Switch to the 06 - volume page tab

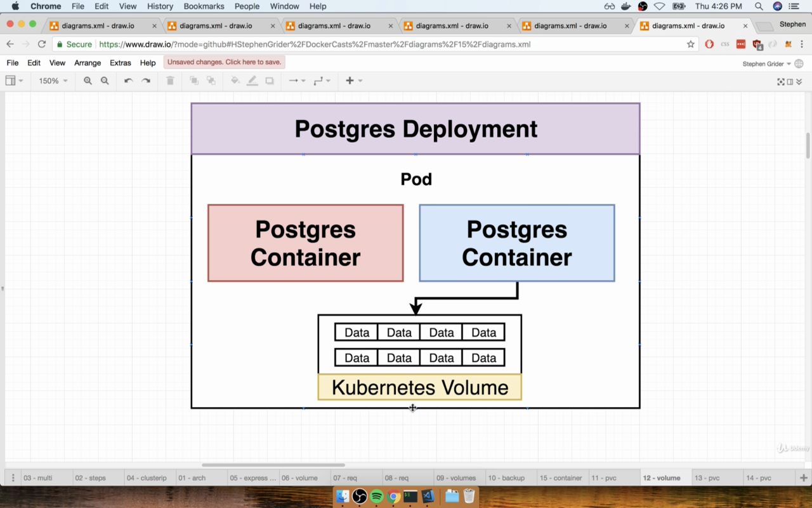click(304, 478)
